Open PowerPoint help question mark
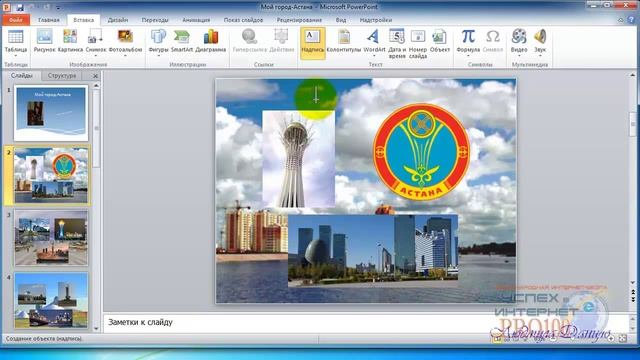The image size is (640, 360). 632,20
